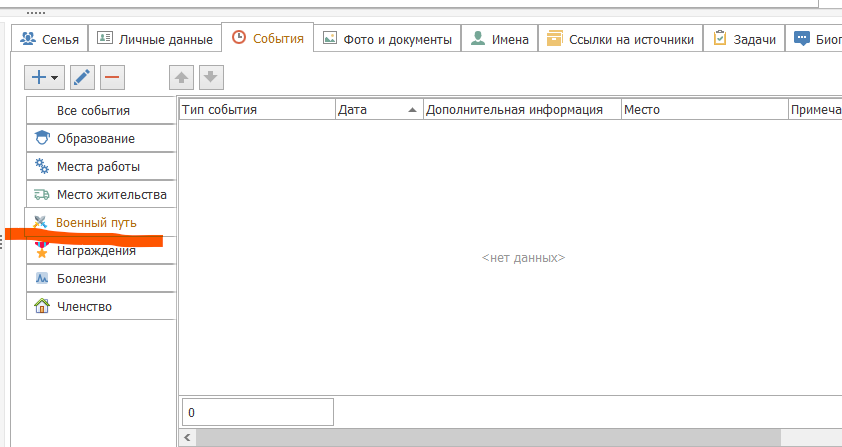Image resolution: width=842 pixels, height=447 pixels.
Task: Open the plus add event dropdown
Action: tap(45, 77)
